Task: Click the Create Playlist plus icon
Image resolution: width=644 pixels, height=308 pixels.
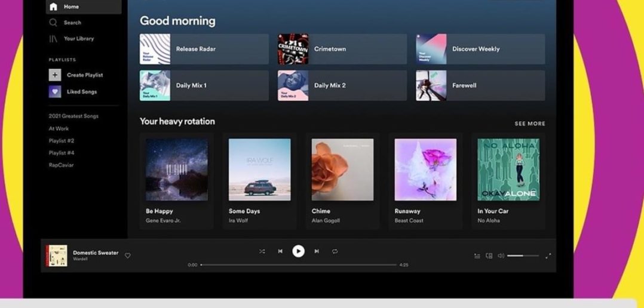Action: 55,75
